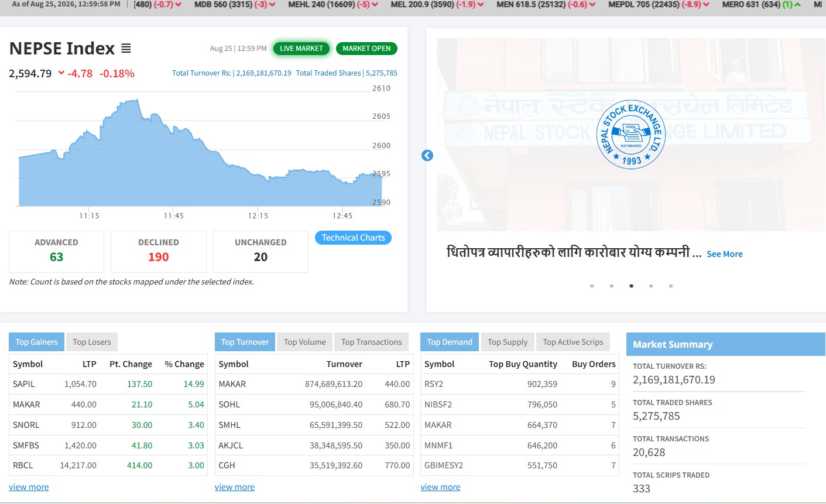Image resolution: width=826 pixels, height=504 pixels.
Task: Select the fifth carousel dot
Action: pyautogui.click(x=671, y=286)
